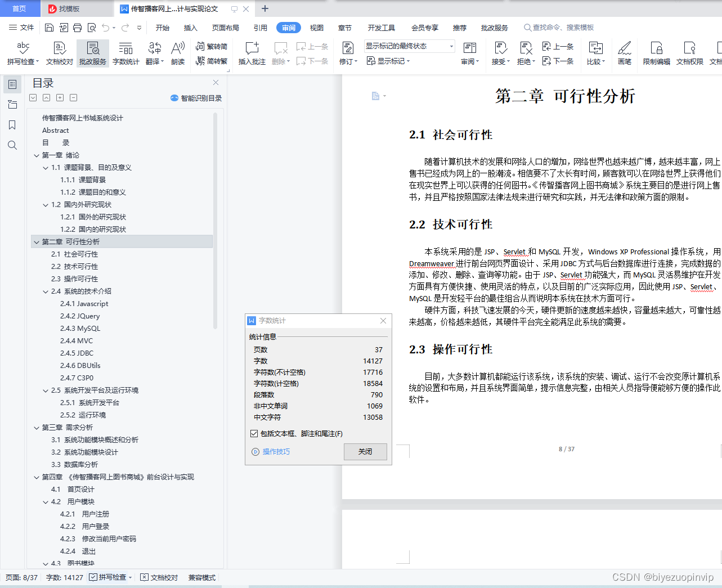Click the save icon in quick toolbar
Viewport: 722px width, 588px height.
(x=49, y=28)
